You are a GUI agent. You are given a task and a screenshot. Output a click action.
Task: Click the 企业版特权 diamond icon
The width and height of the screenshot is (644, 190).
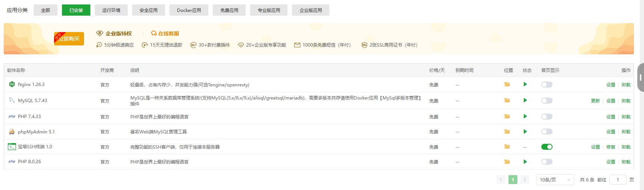pos(99,33)
